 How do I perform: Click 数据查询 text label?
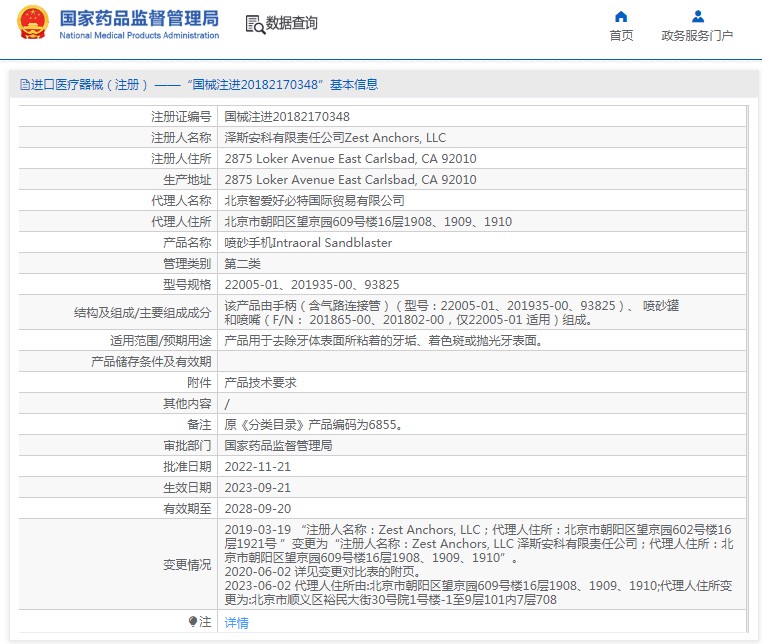click(x=292, y=23)
